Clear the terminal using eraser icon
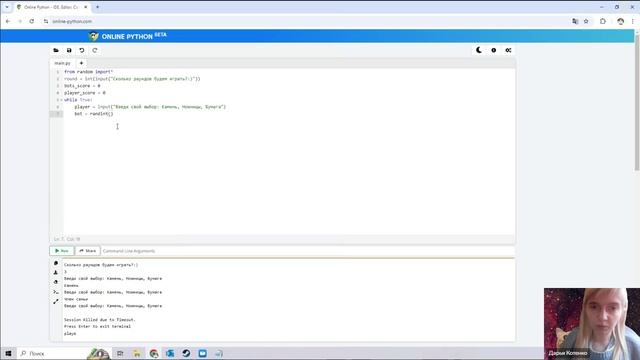 (56, 282)
